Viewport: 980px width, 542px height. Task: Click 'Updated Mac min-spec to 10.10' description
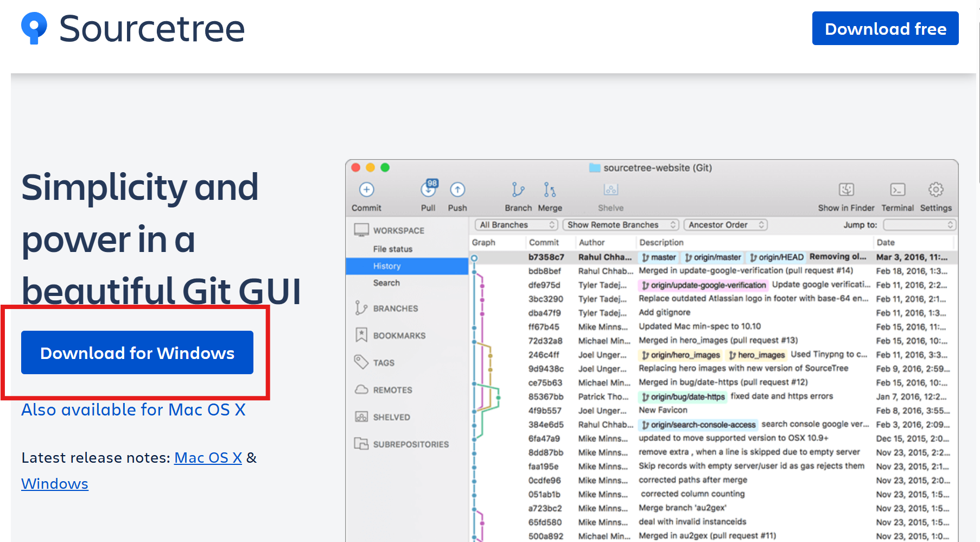(x=699, y=326)
